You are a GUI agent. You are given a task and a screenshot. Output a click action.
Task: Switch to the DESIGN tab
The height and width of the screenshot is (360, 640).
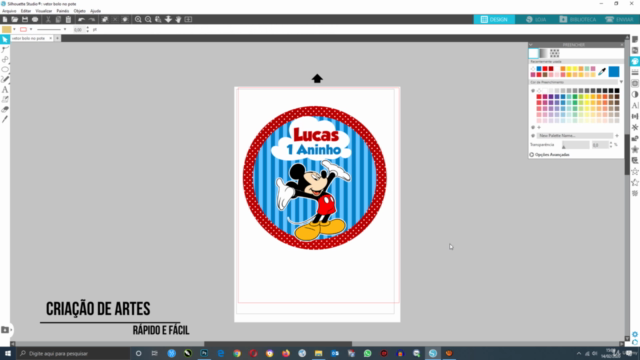pos(494,19)
